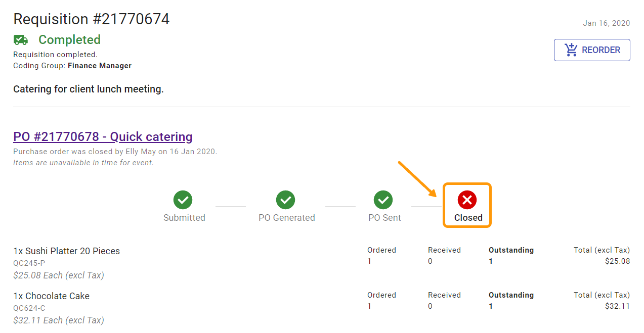This screenshot has height=333, width=644.
Task: Click the $25.08 total for Sushi Platter
Action: (618, 261)
